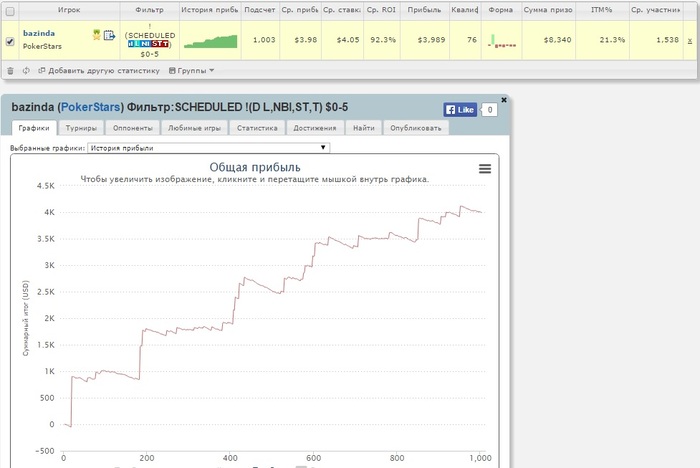700x468 pixels.
Task: Click the gold star badge beside bazinda
Action: click(96, 35)
